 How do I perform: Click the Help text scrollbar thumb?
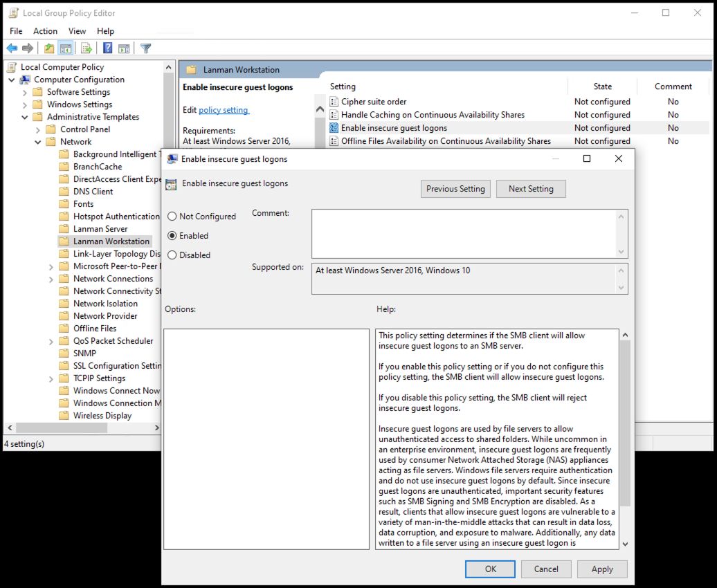[x=625, y=423]
